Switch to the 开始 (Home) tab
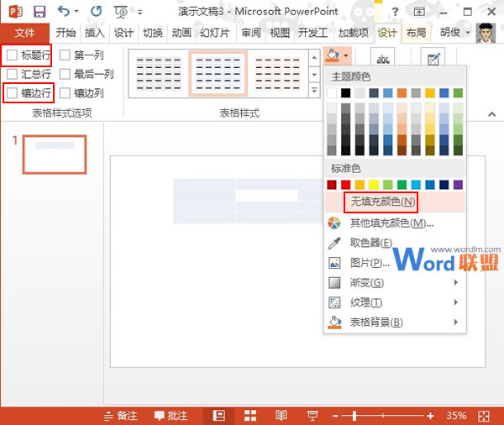The height and width of the screenshot is (425, 504). click(66, 33)
